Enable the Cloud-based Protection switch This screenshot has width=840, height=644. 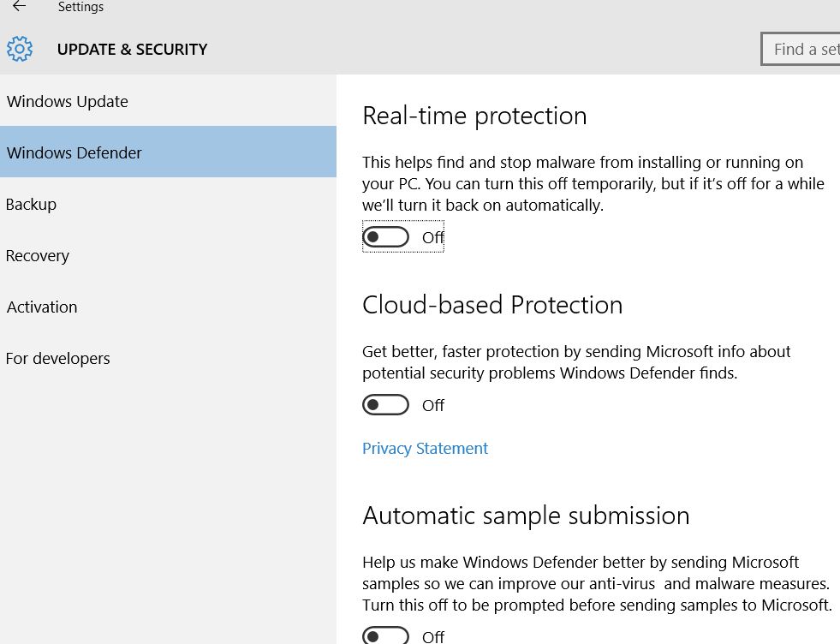[x=385, y=405]
